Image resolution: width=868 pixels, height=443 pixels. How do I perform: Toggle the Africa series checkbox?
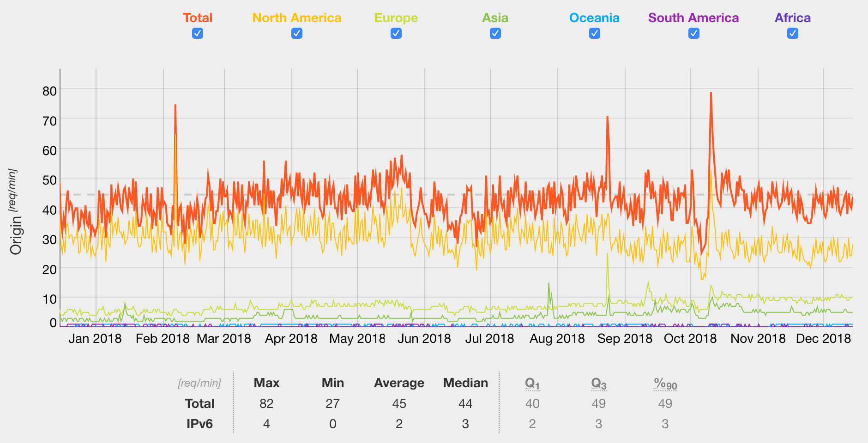(x=793, y=33)
